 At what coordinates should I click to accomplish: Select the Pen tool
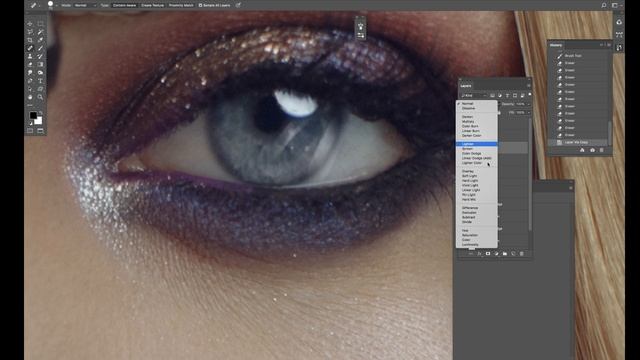coord(30,81)
